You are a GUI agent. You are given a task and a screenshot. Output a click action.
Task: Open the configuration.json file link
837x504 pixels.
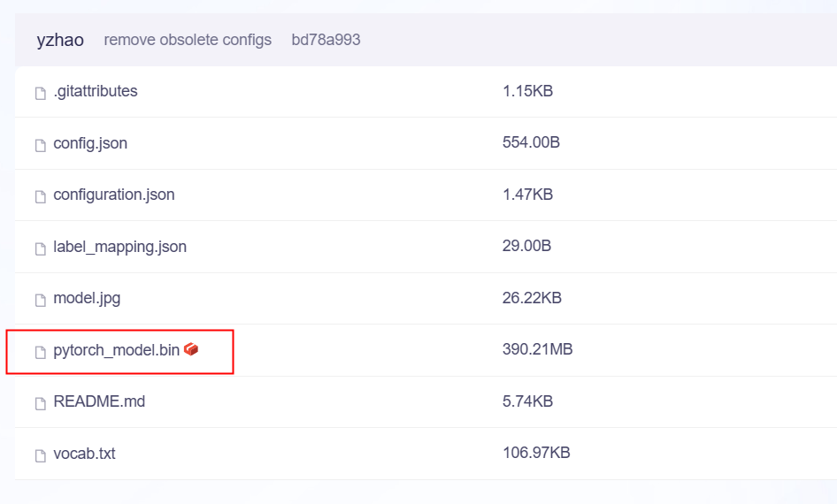pos(114,195)
